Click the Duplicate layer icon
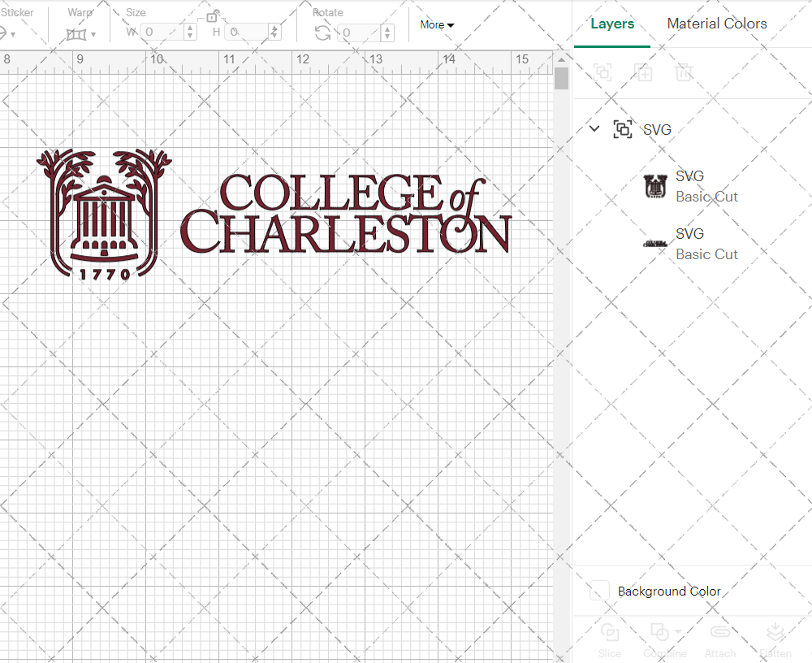 point(644,72)
